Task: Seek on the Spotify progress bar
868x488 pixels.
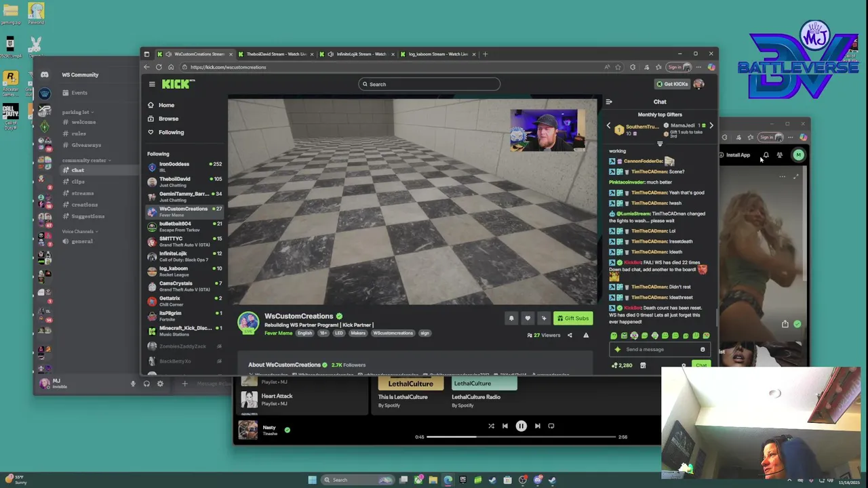Action: 521,437
